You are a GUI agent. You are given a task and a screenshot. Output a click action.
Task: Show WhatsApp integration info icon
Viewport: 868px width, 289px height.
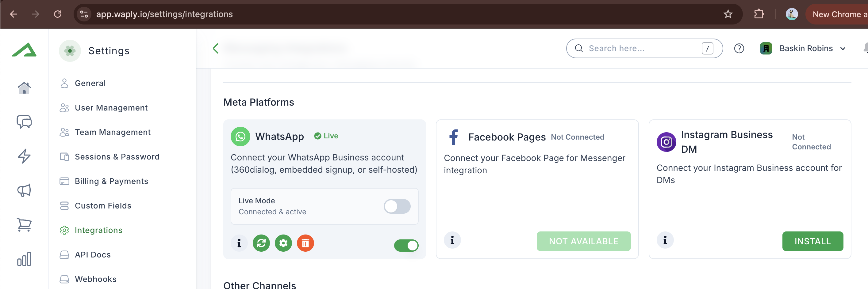[239, 243]
